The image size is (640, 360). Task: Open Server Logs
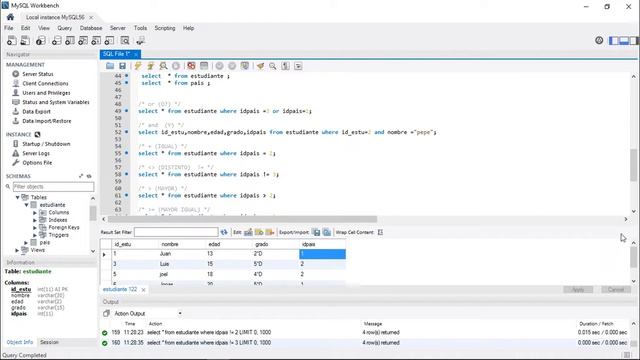36,153
